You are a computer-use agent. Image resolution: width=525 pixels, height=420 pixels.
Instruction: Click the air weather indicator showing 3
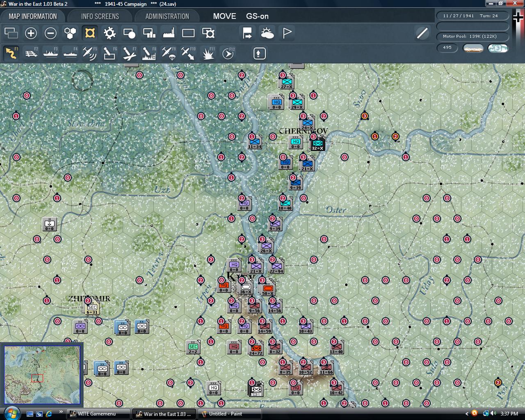pos(498,48)
